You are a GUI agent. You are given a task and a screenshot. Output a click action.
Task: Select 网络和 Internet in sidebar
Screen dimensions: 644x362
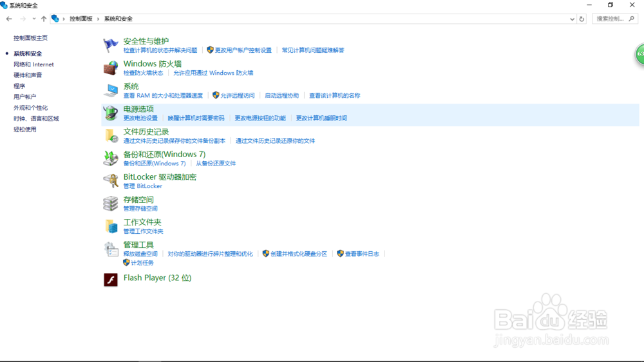[33, 64]
